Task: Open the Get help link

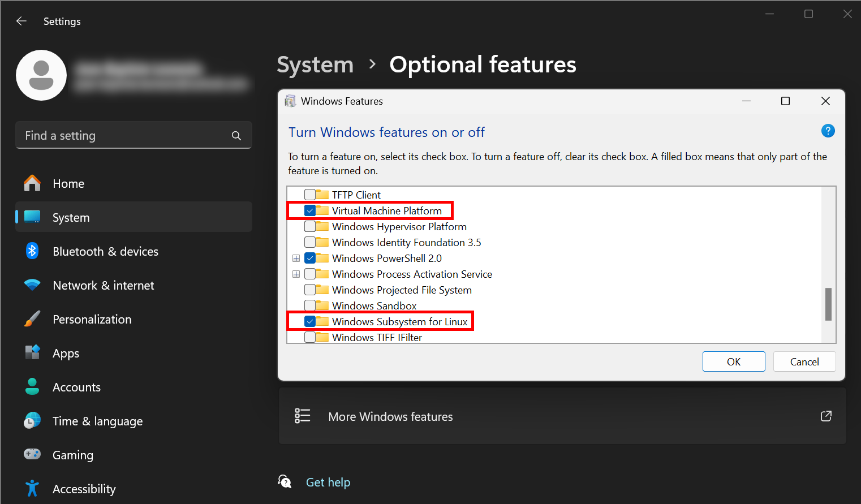Action: [328, 482]
